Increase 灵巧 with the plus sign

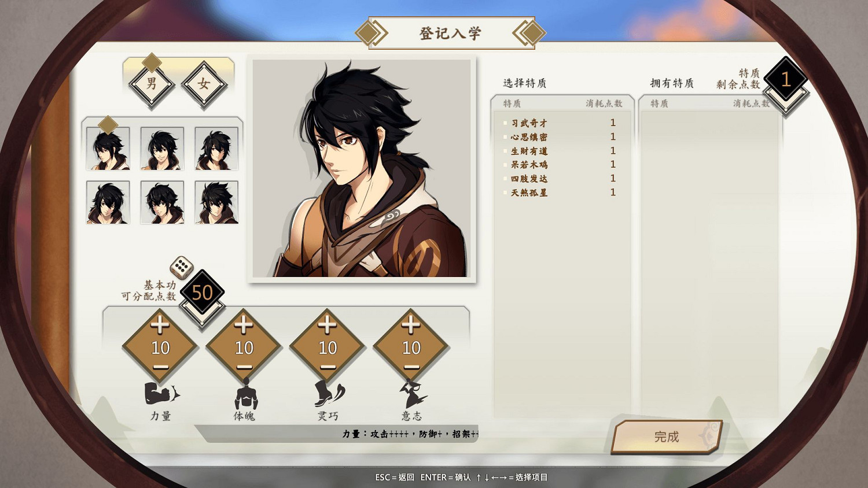click(x=328, y=325)
